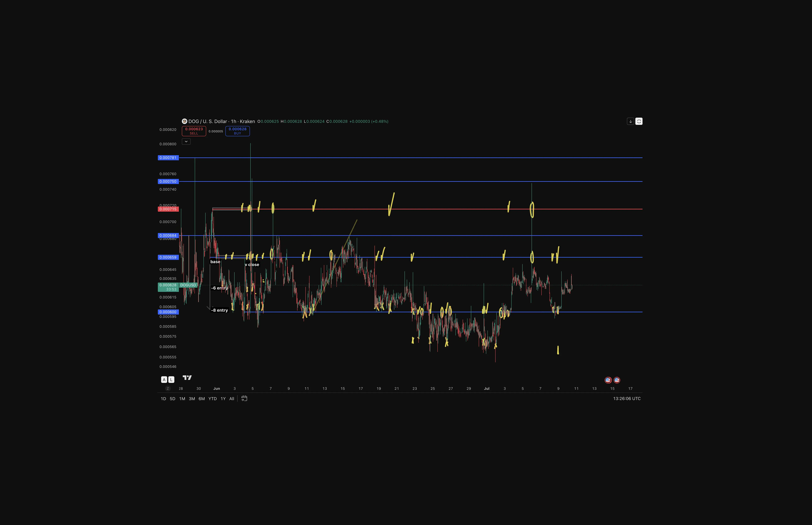The image size is (812, 525).
Task: Click the 0.000546 price axis label
Action: point(168,367)
